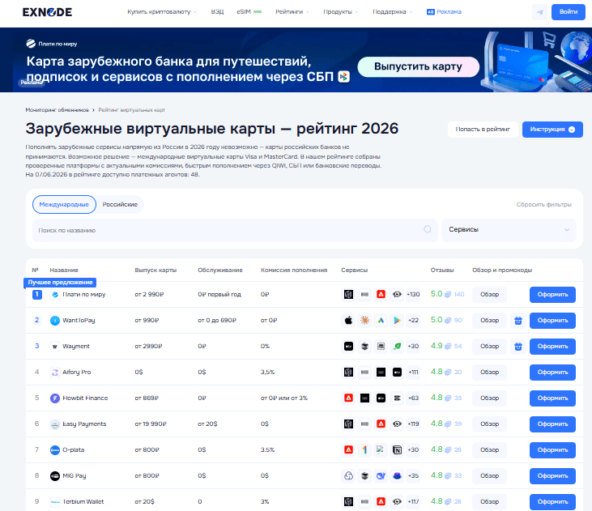Click reviews comment icon for Плати по миру
The image size is (592, 511).
click(448, 295)
